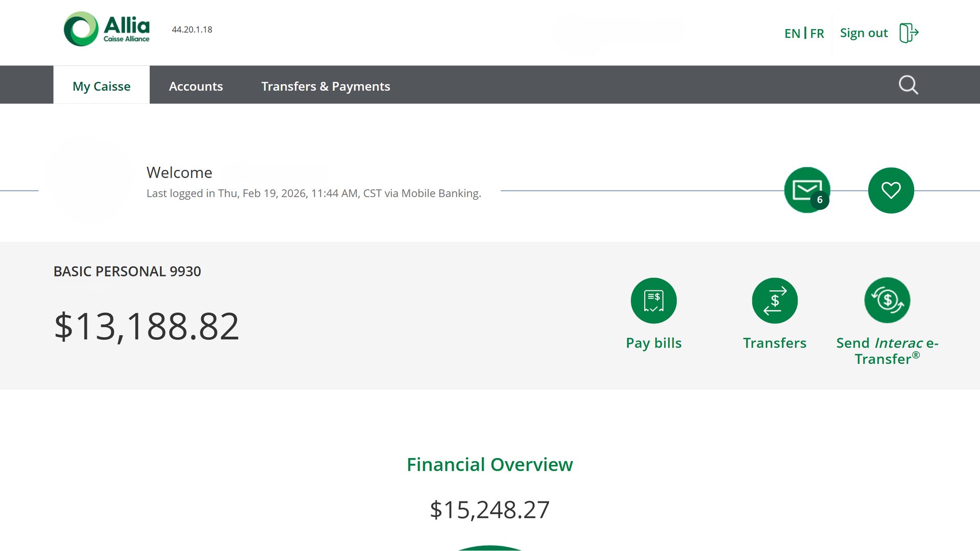
Task: Open the Transfers & Payments menu
Action: pyautogui.click(x=326, y=86)
